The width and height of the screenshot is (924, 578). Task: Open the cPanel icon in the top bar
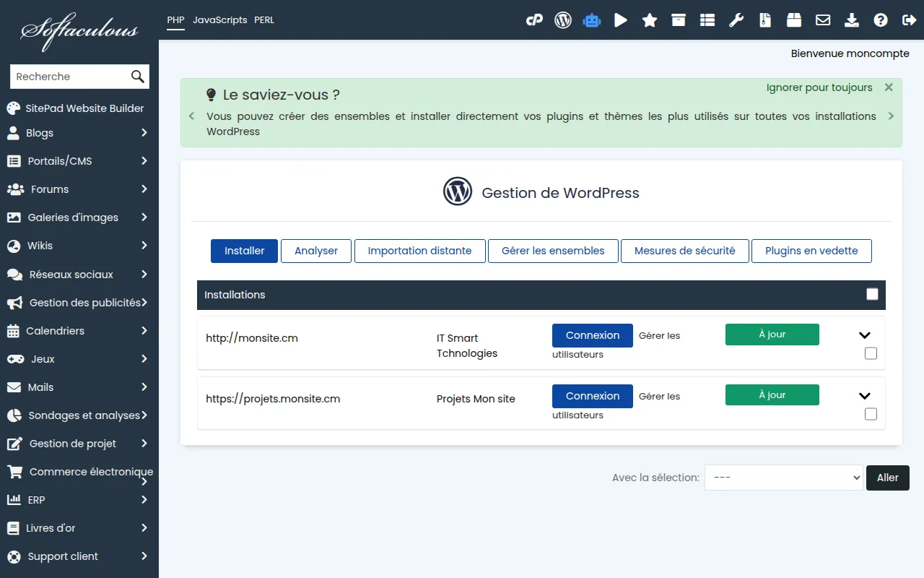click(x=534, y=20)
